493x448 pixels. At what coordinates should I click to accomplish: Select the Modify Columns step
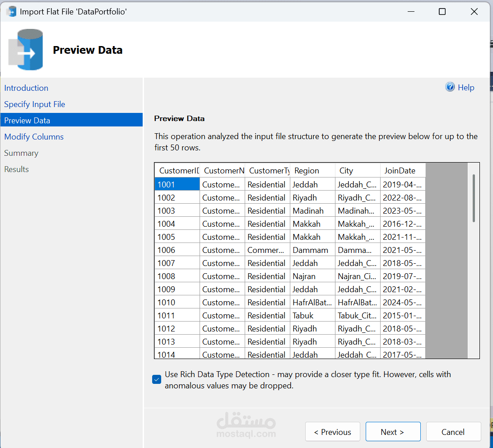point(34,137)
